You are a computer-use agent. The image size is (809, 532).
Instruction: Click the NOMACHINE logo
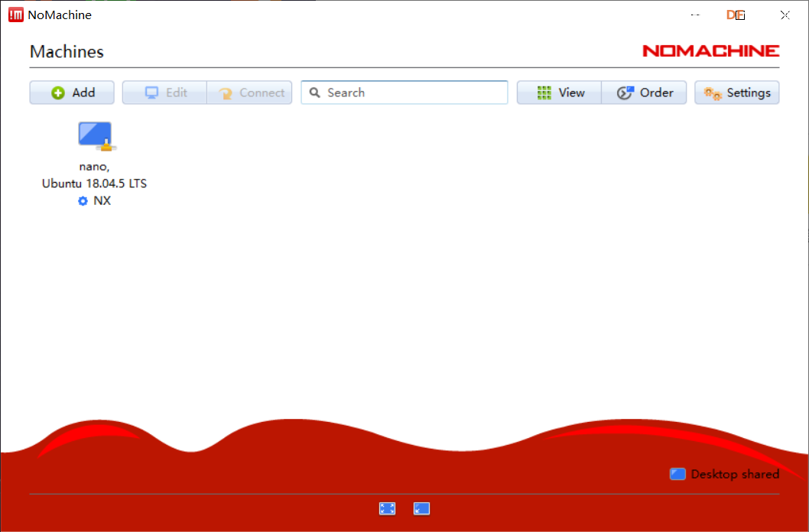711,51
